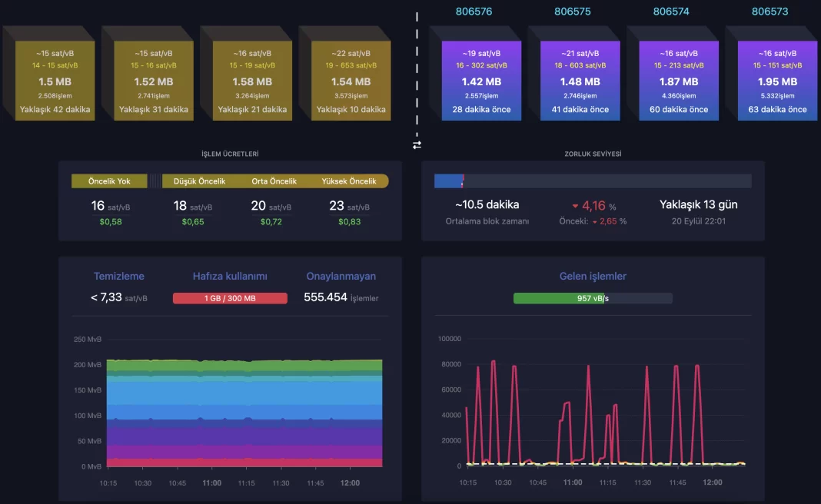Select the 1.52 MB pending mempool block

pyautogui.click(x=153, y=81)
